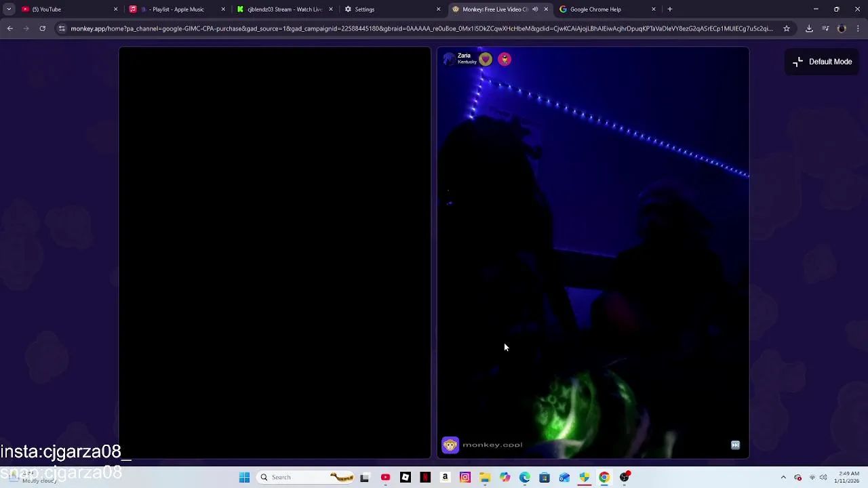Go back to previous page

tap(10, 28)
